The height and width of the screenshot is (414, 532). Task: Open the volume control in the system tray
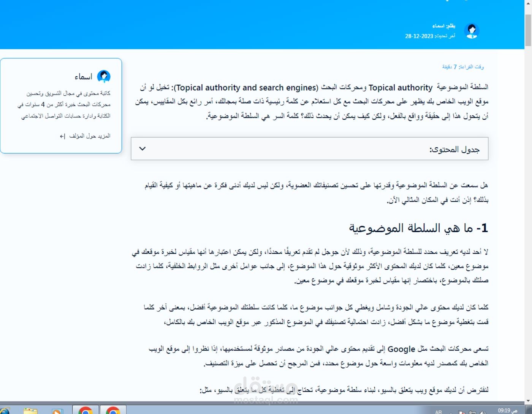(x=483, y=411)
